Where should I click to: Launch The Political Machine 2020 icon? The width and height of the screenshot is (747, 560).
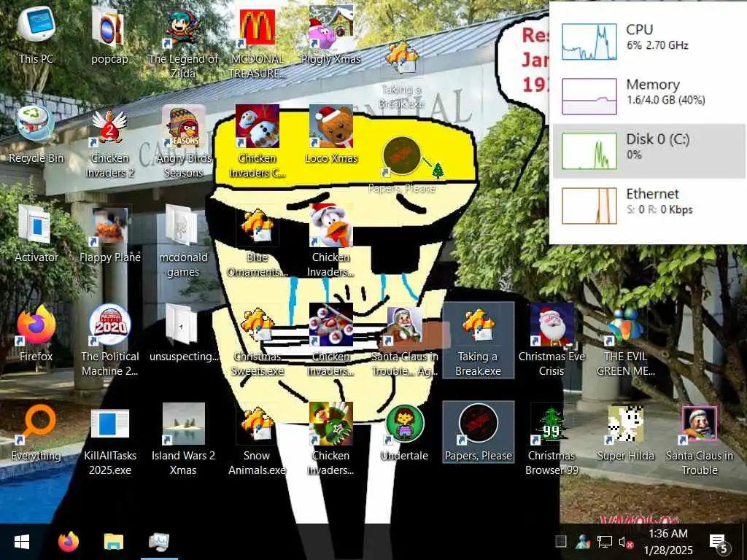tap(109, 340)
